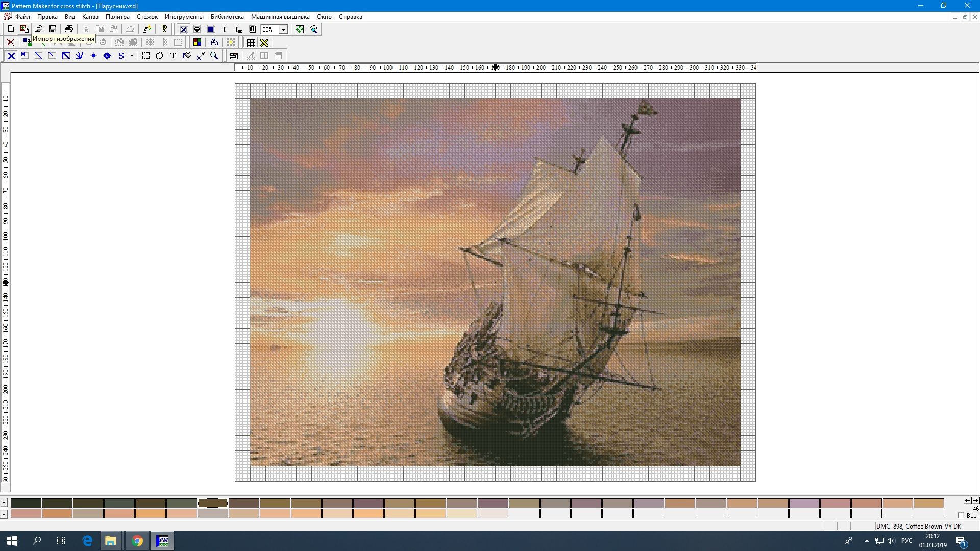Choose the eyedropper color picker tool
The height and width of the screenshot is (551, 980).
click(201, 56)
